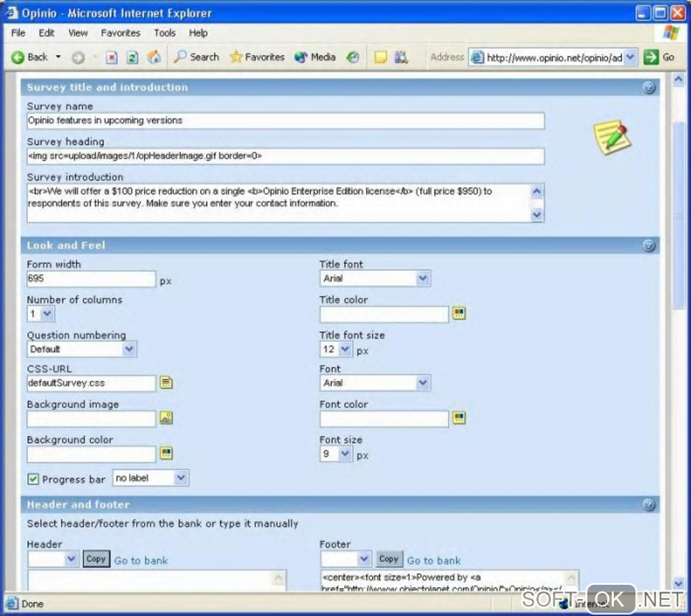
Task: Click the Background image input field
Action: click(x=91, y=418)
